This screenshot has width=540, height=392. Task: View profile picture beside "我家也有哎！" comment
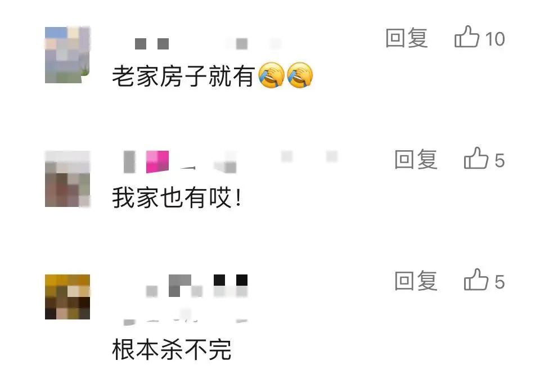pyautogui.click(x=67, y=179)
